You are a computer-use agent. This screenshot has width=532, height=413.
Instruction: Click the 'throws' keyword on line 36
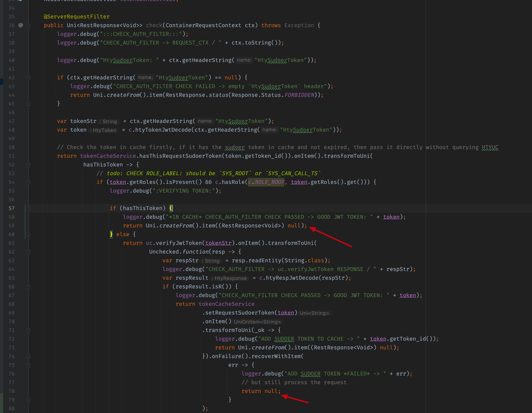click(271, 25)
